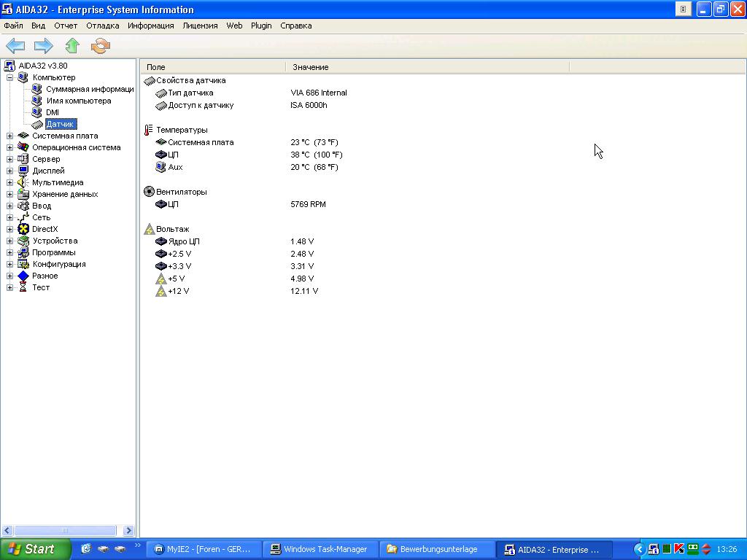Screen dimensions: 747x560
Task: Open the Справка menu
Action: click(296, 26)
